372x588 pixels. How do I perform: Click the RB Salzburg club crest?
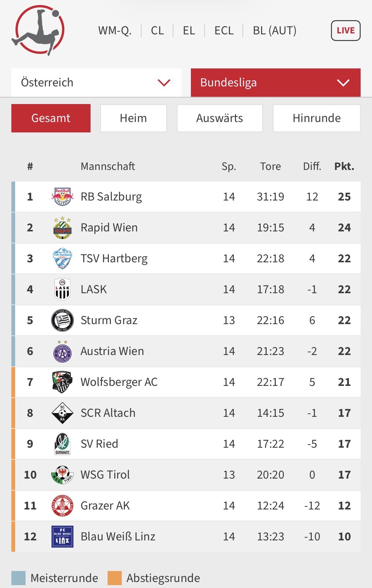pos(62,197)
